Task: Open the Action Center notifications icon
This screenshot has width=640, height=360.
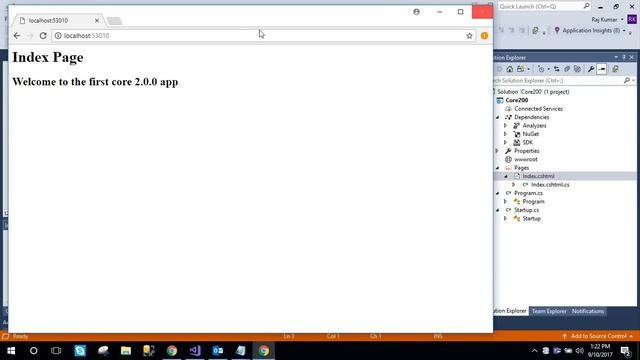Action: pos(626,351)
